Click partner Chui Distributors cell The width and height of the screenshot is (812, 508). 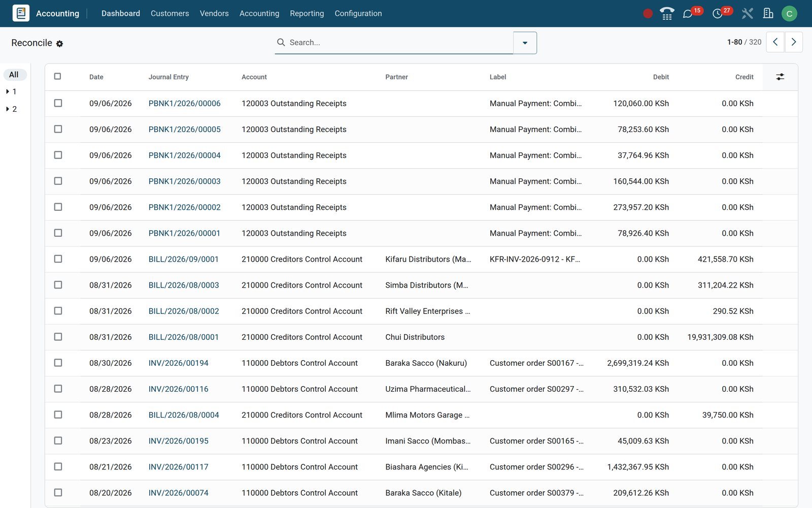pyautogui.click(x=415, y=337)
